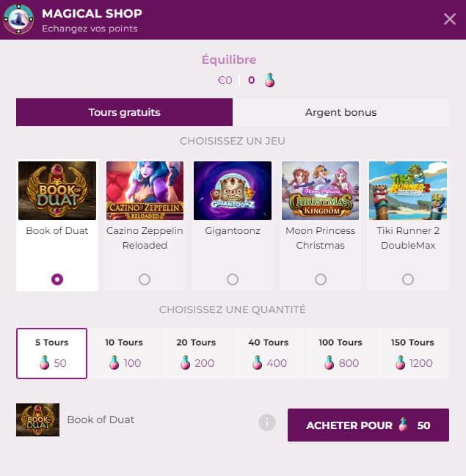Open the Book of Duat game thumbnail
Screen dimensions: 466x476
coord(57,191)
